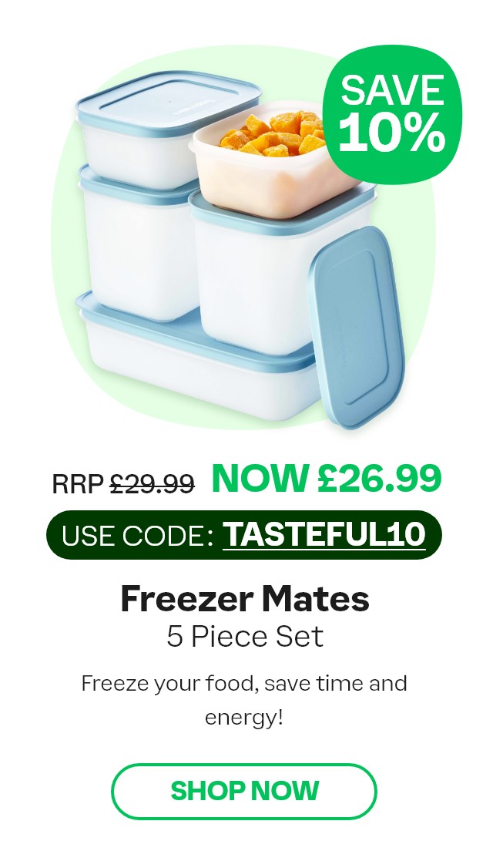Click the loose blue lid leaning upright

(357, 328)
